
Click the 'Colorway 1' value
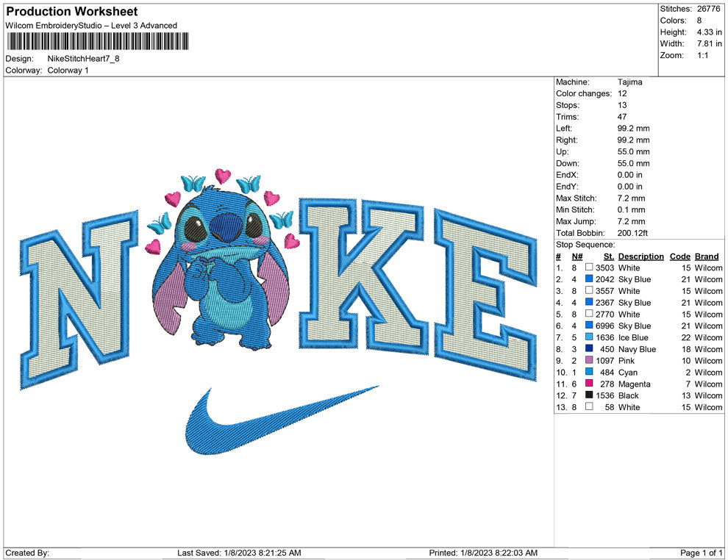(x=68, y=70)
